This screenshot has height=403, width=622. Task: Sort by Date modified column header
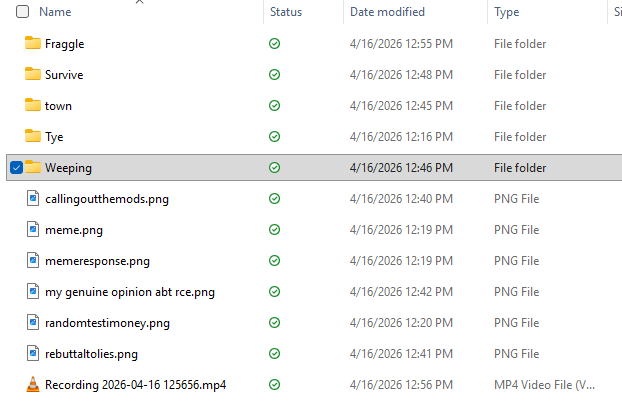(387, 12)
